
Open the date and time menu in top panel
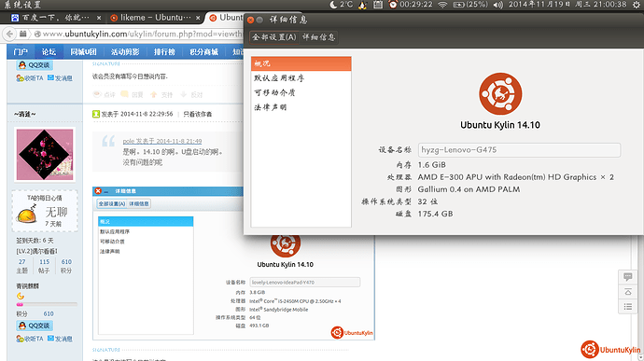[x=567, y=5]
